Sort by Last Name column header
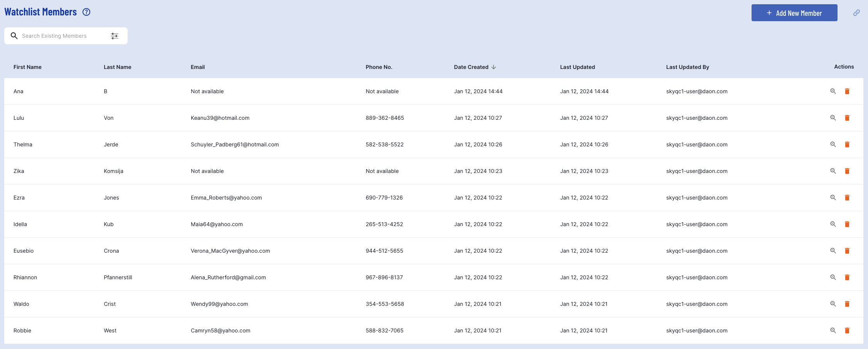The height and width of the screenshot is (349, 868). tap(118, 67)
